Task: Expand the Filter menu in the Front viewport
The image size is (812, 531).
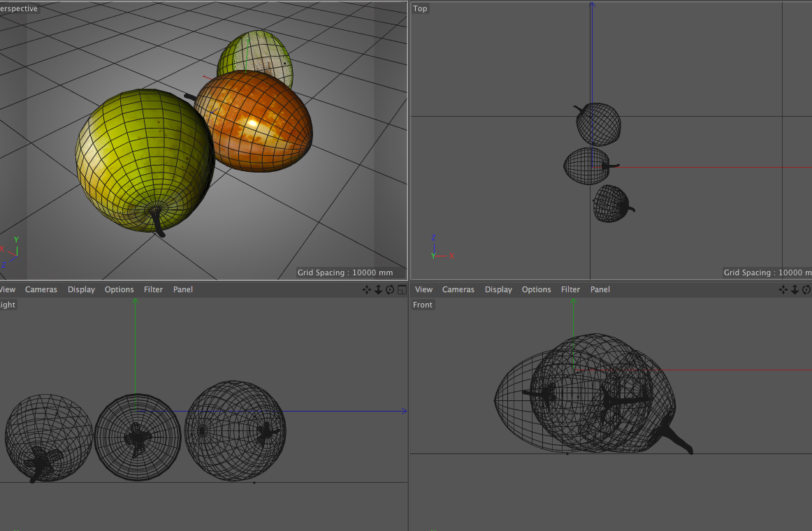Action: [x=570, y=289]
